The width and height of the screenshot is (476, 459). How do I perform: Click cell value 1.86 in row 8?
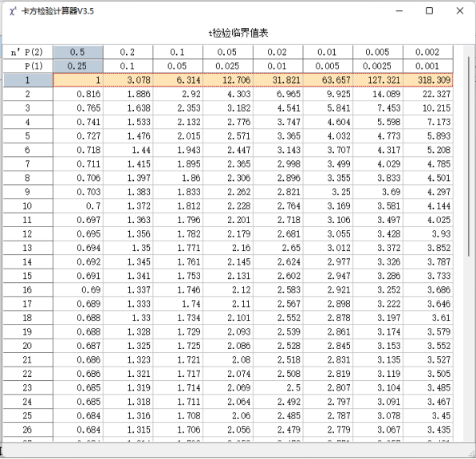coord(178,178)
